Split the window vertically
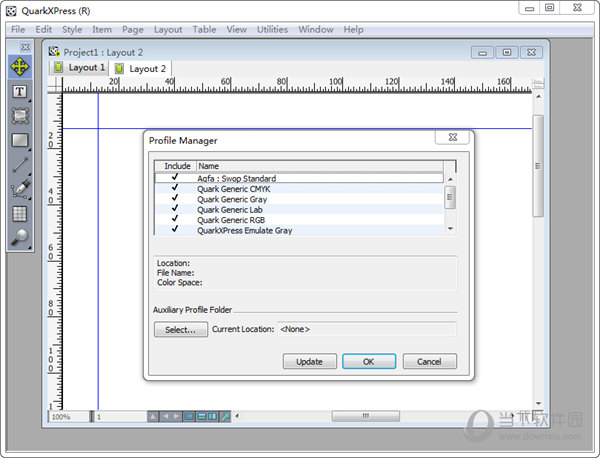 [x=213, y=416]
